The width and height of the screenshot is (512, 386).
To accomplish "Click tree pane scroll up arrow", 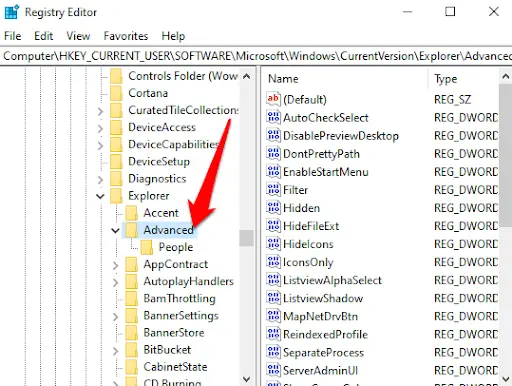I will click(x=246, y=76).
